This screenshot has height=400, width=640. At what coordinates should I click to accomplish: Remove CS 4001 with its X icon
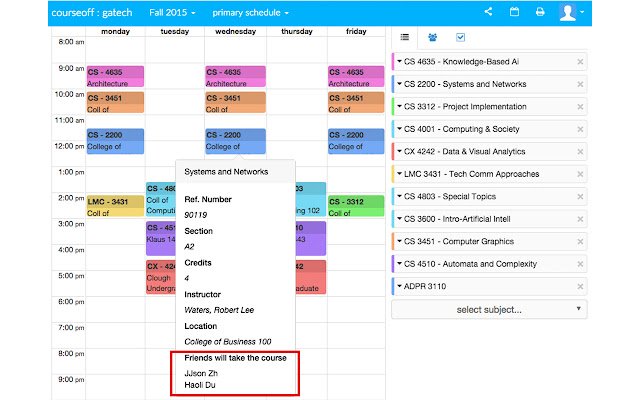[x=580, y=129]
